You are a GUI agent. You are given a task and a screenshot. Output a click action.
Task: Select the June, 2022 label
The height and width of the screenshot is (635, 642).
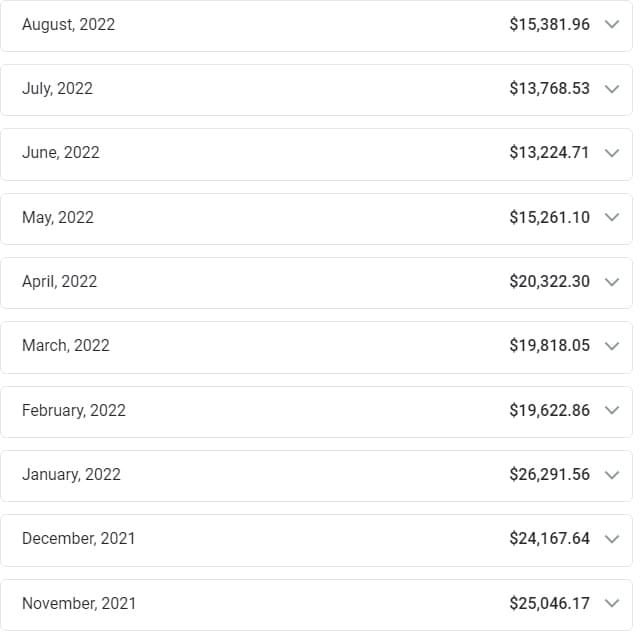point(61,153)
